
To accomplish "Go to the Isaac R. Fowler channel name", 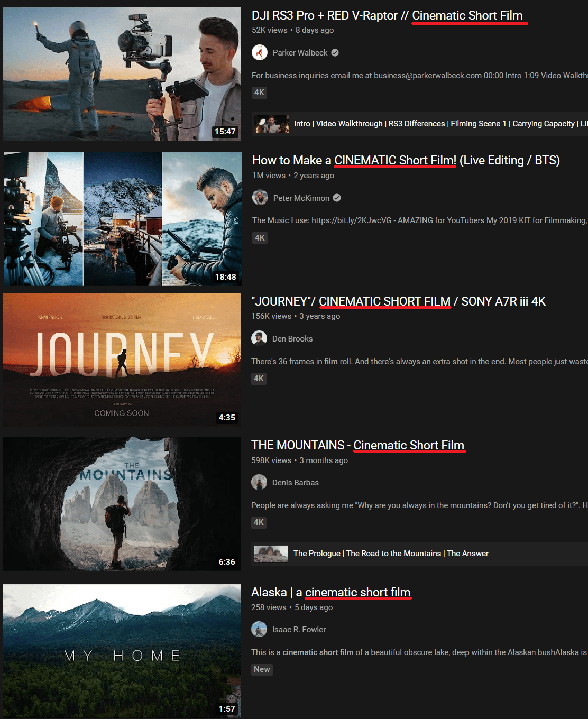I will tap(299, 630).
